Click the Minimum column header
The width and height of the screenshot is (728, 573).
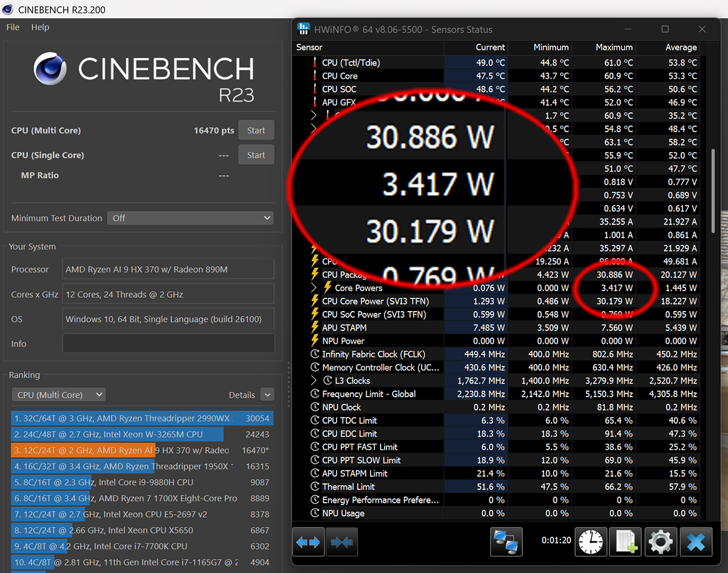pyautogui.click(x=540, y=47)
